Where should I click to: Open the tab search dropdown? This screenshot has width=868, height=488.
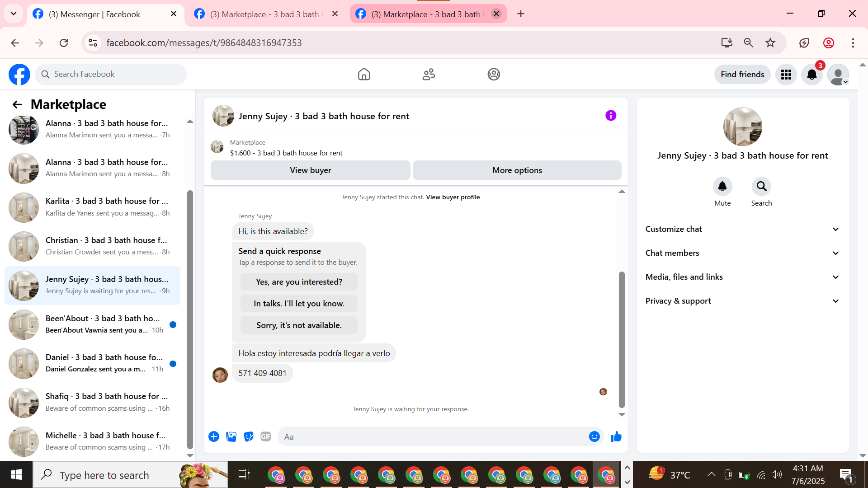14,14
